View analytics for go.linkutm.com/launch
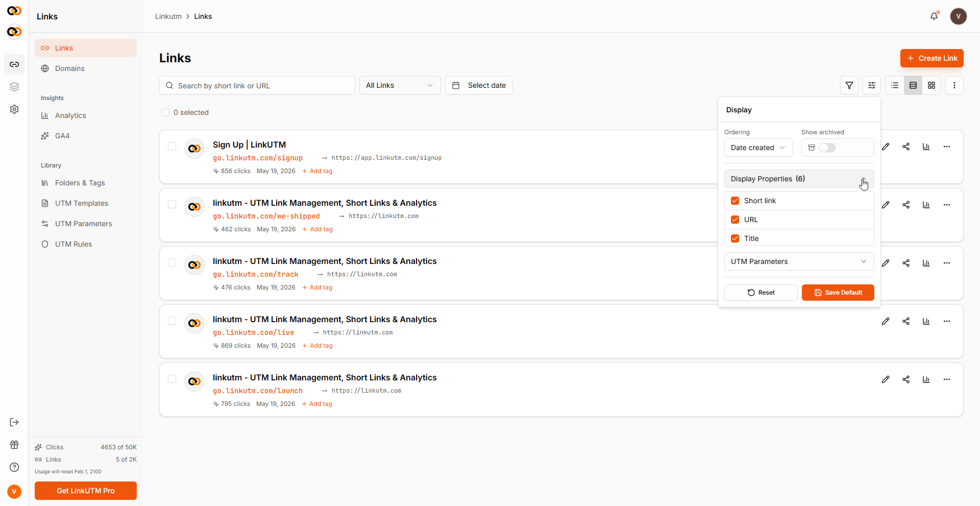 [926, 379]
